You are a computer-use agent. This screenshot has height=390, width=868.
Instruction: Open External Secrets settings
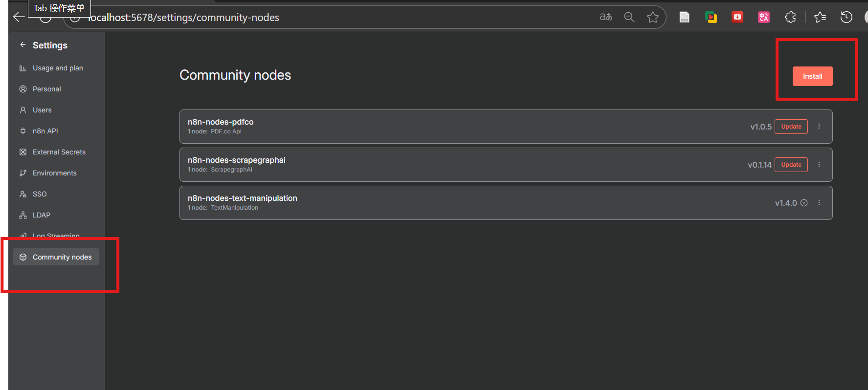pyautogui.click(x=59, y=152)
